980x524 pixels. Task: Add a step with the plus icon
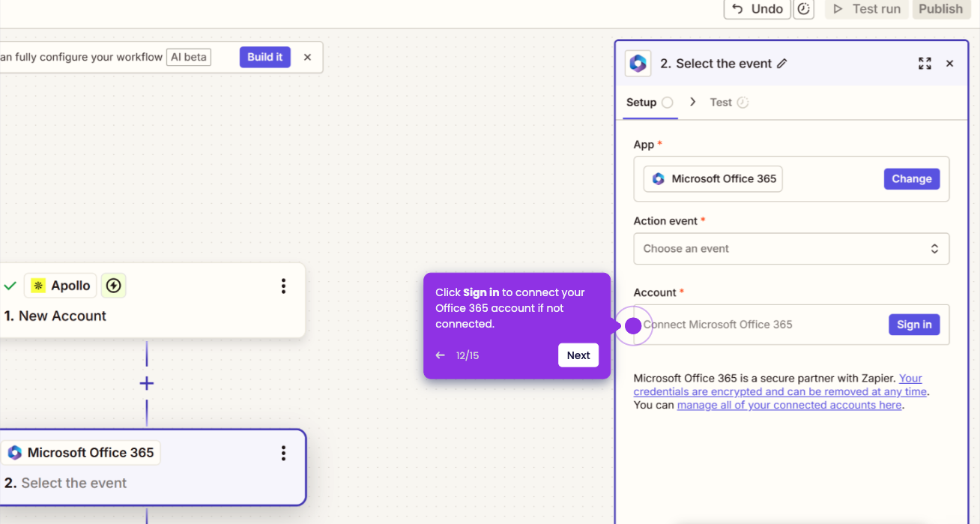147,384
